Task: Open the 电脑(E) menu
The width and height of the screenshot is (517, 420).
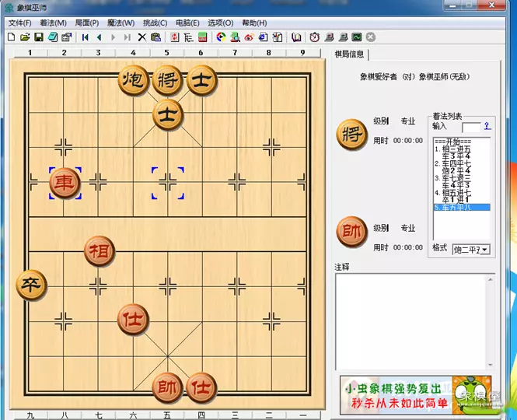Action: [187, 23]
